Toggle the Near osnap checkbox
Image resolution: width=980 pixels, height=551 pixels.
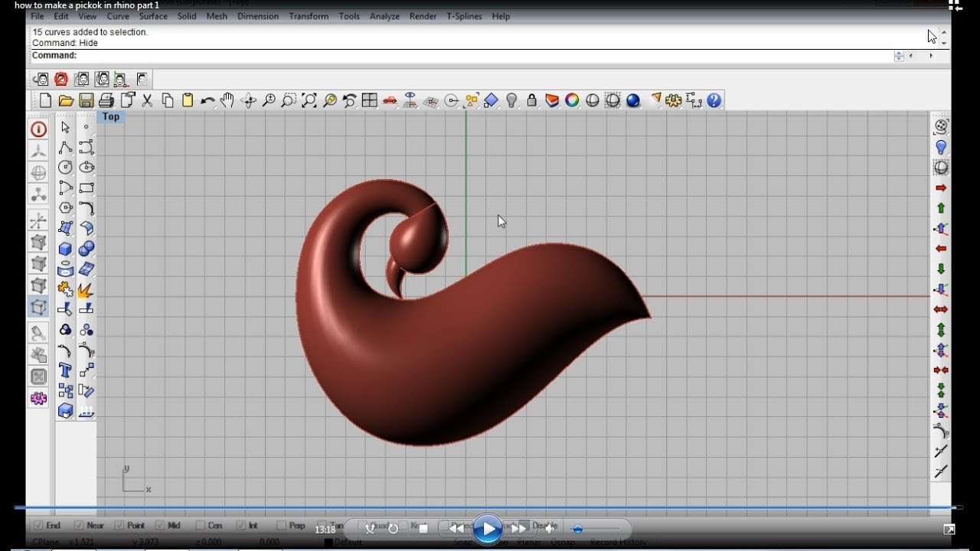pyautogui.click(x=78, y=526)
